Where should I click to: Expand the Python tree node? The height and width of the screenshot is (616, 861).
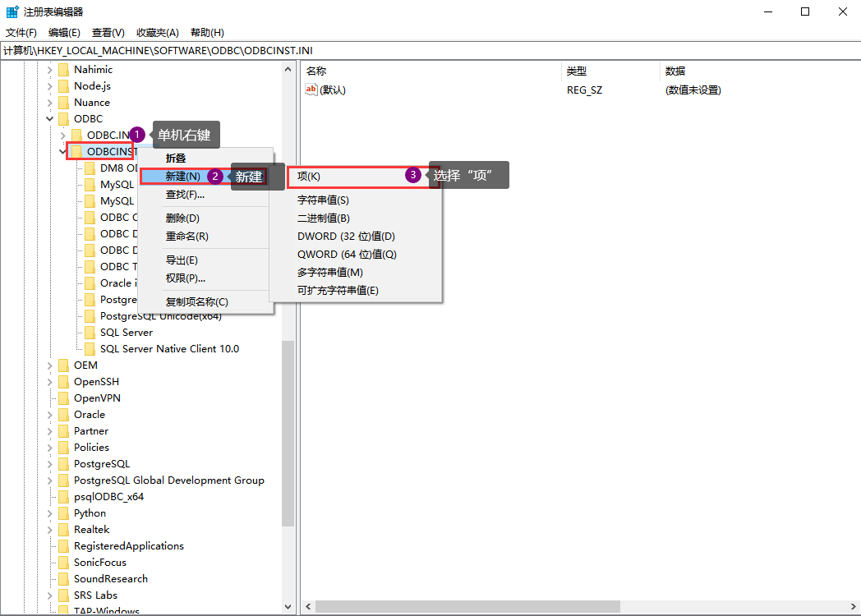49,514
